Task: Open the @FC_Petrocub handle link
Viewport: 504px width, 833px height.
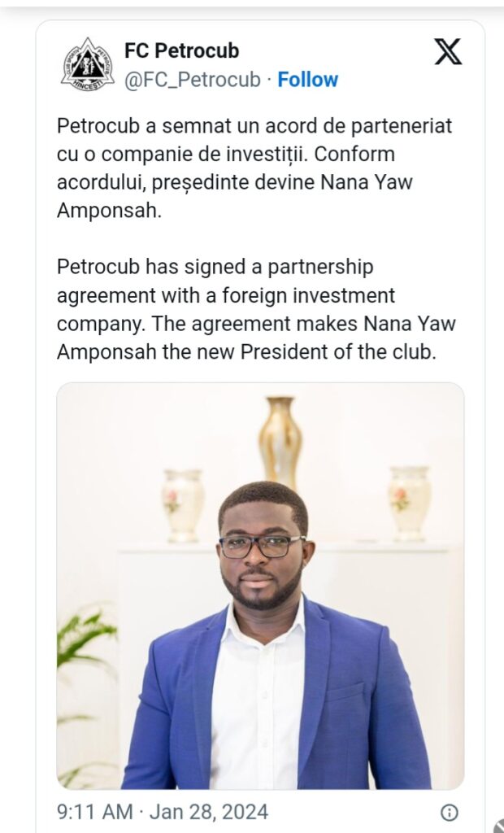Action: pos(193,80)
